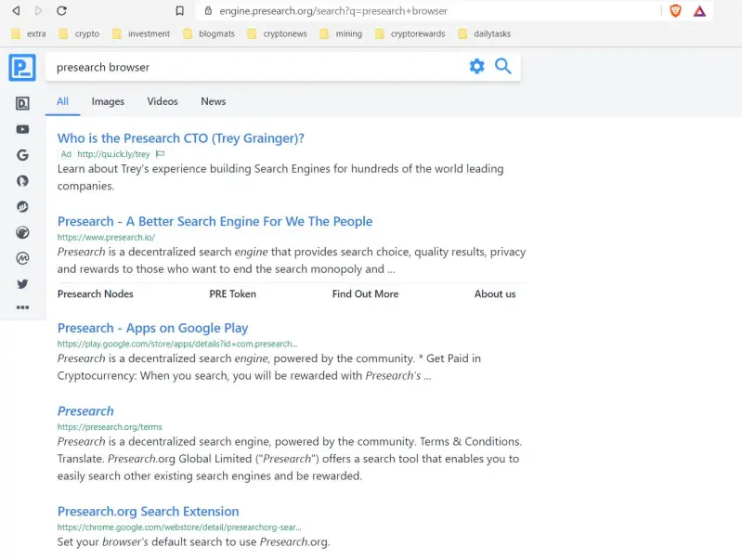The image size is (742, 560).
Task: Click the PRE Token sitelink
Action: [232, 294]
